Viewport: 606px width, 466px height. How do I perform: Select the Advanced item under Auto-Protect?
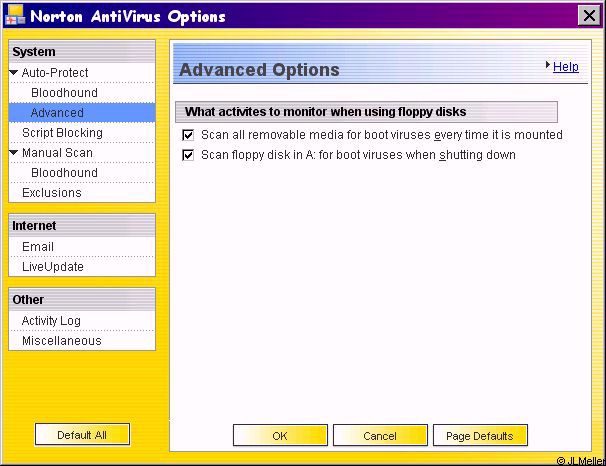pos(82,112)
